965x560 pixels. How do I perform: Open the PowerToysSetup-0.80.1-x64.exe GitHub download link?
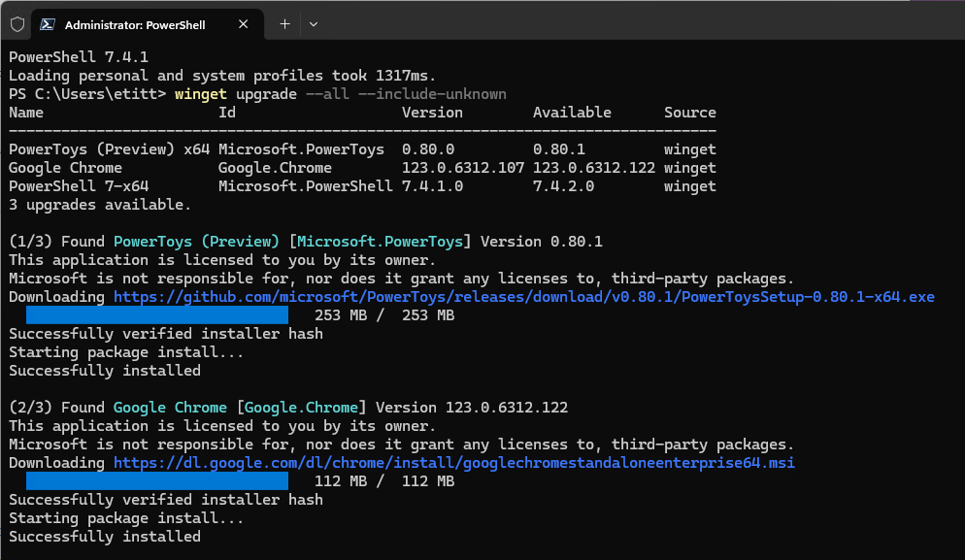point(523,297)
